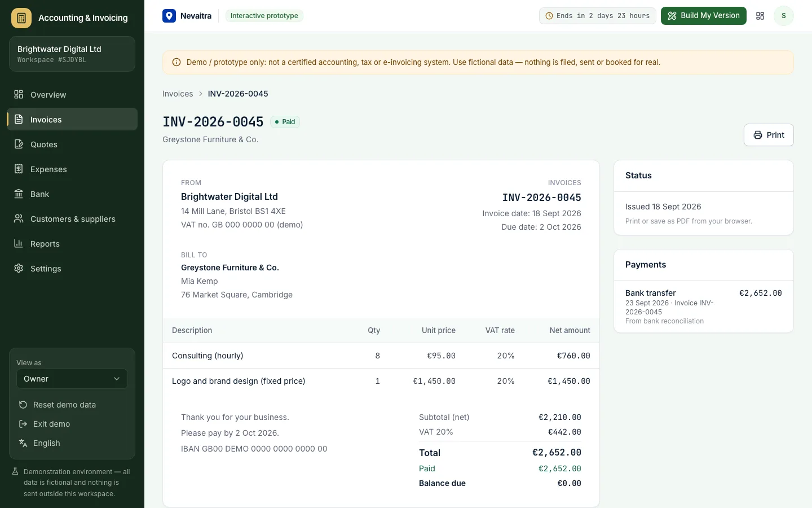Click the Expenses receipt icon
Image resolution: width=812 pixels, height=508 pixels.
pyautogui.click(x=19, y=169)
